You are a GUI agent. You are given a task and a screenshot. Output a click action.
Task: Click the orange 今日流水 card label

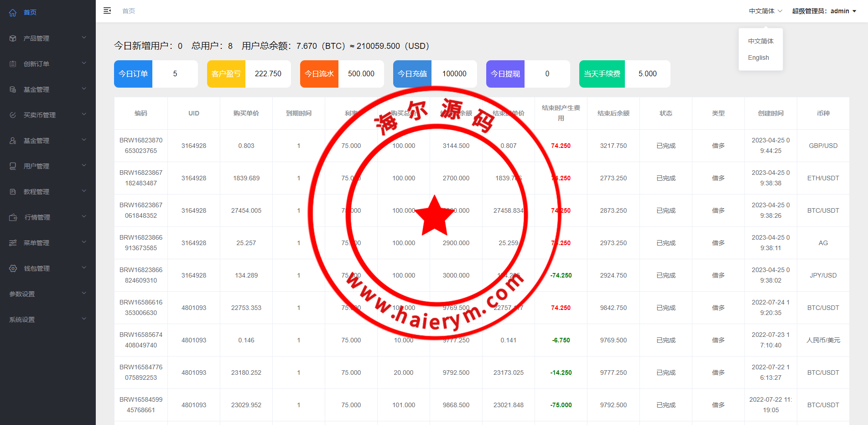[319, 74]
